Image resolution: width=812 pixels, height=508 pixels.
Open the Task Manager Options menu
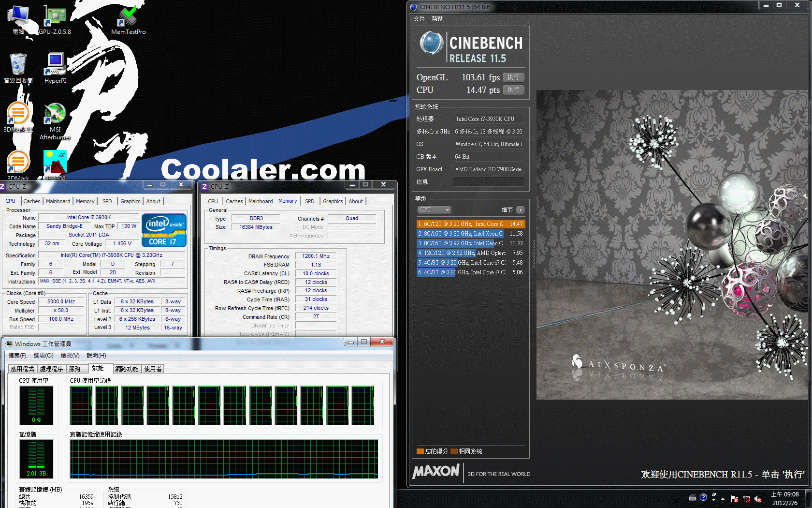(x=43, y=356)
